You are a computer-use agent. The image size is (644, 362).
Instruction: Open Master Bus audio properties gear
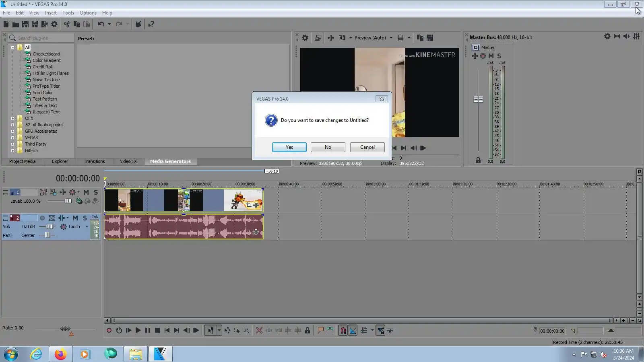pos(607,36)
